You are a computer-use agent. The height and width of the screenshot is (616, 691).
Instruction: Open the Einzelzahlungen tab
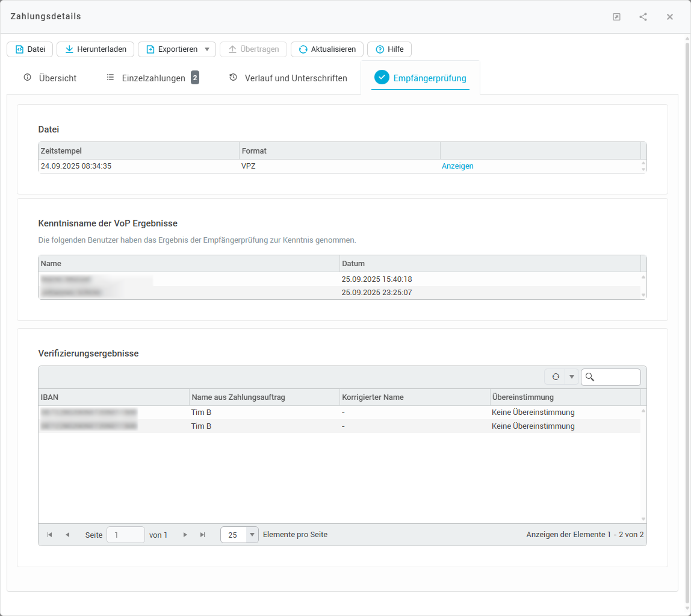click(153, 78)
